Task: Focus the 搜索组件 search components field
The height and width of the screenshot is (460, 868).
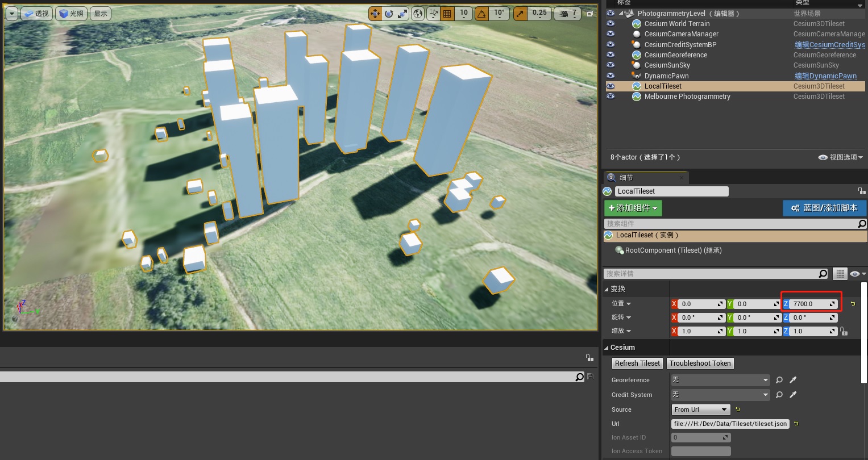Action: click(730, 224)
